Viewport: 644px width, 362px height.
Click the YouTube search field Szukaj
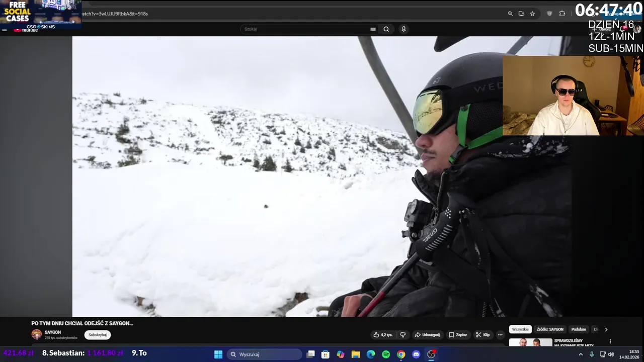click(305, 29)
